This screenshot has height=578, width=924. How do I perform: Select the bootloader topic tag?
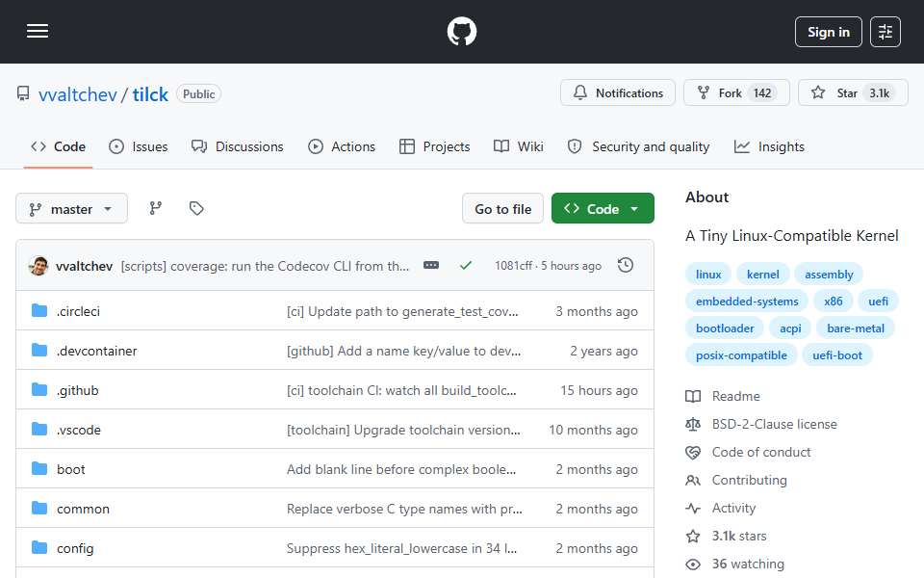(x=724, y=328)
